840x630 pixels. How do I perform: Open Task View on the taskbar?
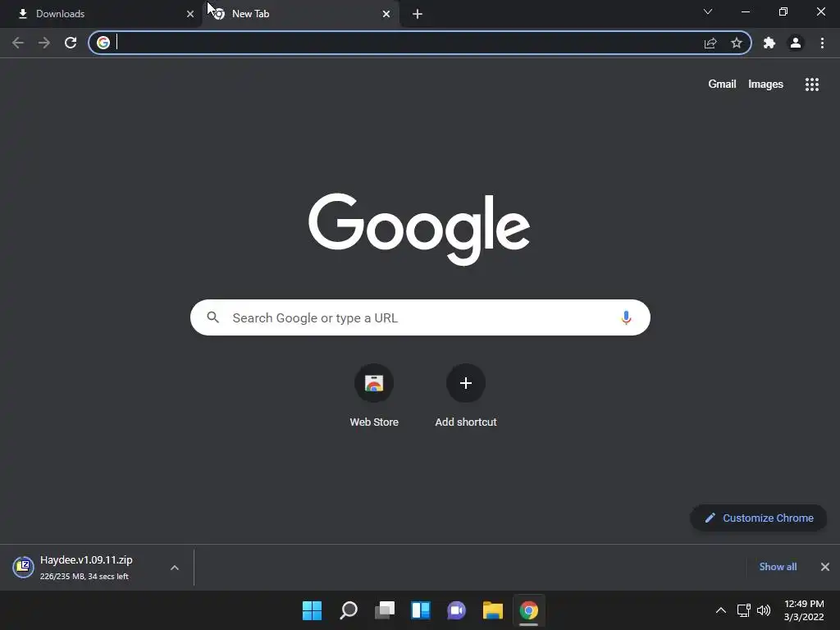point(385,610)
